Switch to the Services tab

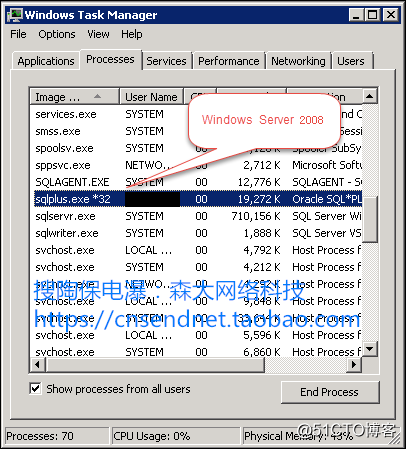(x=166, y=61)
